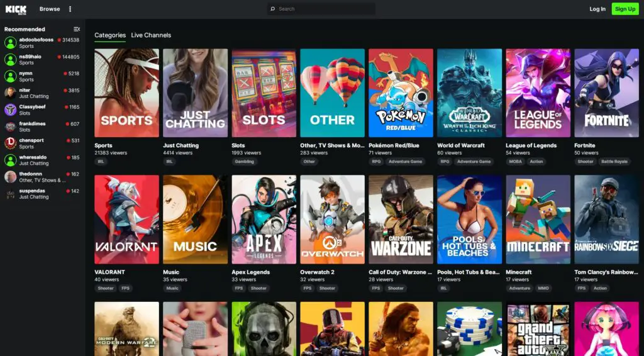Open the Just Chatting category thumbnail
This screenshot has width=644, height=356.
pyautogui.click(x=195, y=93)
